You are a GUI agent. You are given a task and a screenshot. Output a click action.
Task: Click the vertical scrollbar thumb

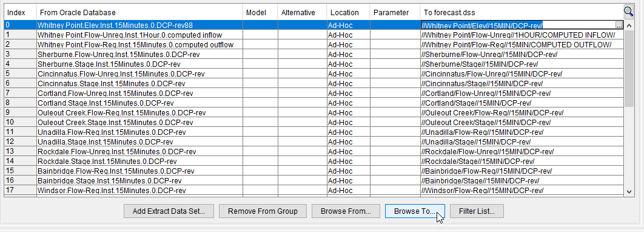(x=629, y=68)
